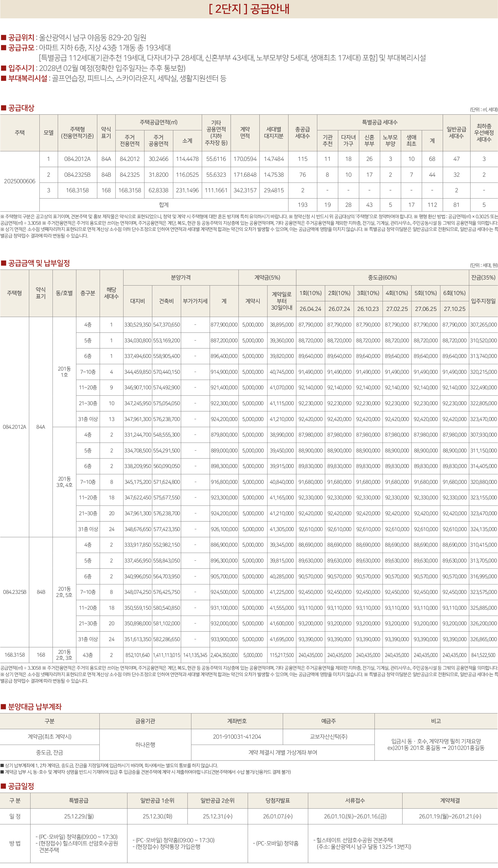Click the red bullet next to 분양대금 납부계좌
The image size is (498, 868).
[3, 707]
